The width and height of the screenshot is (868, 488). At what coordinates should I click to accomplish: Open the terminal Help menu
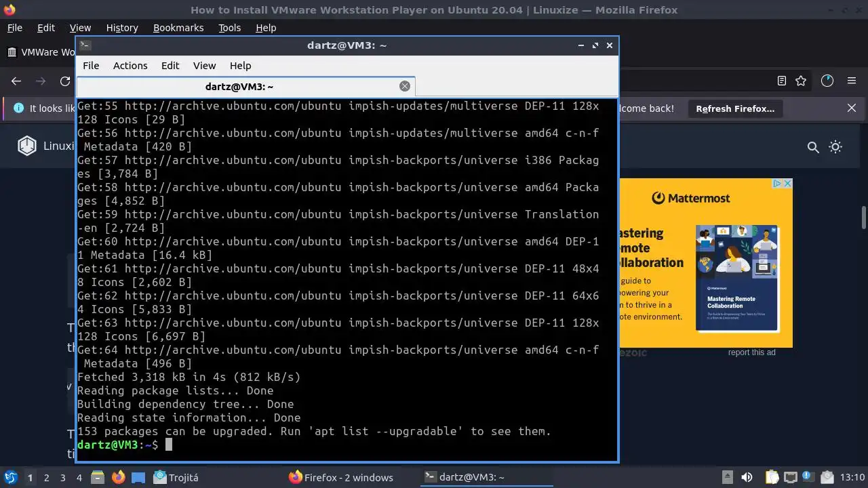pyautogui.click(x=241, y=66)
